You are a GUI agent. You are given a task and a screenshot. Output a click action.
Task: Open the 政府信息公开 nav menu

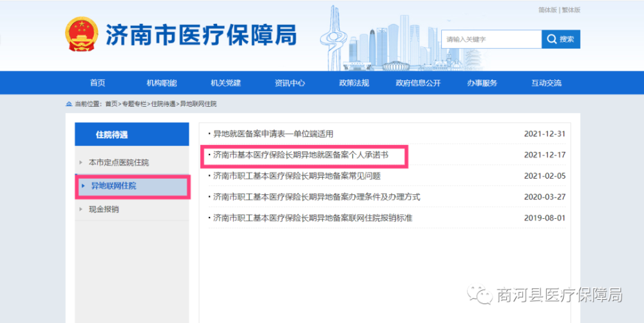[x=418, y=83]
